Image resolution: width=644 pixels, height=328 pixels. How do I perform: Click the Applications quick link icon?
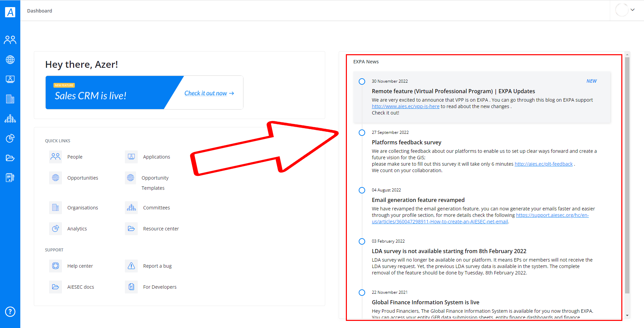pos(131,157)
